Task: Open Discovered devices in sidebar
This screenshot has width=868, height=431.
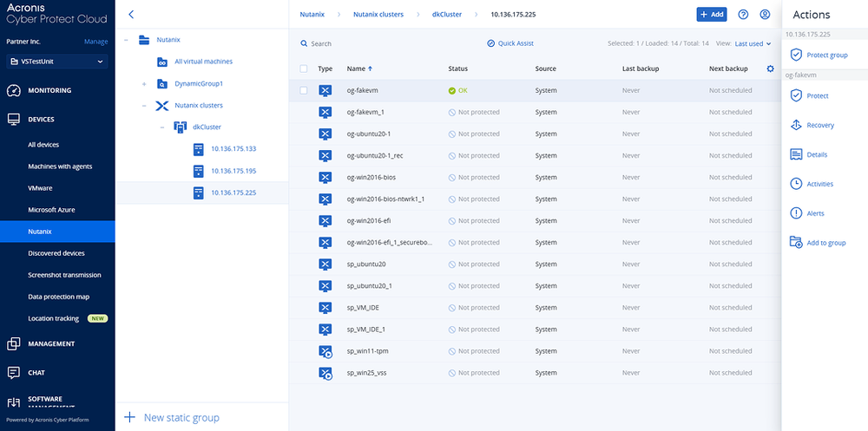Action: [x=56, y=253]
